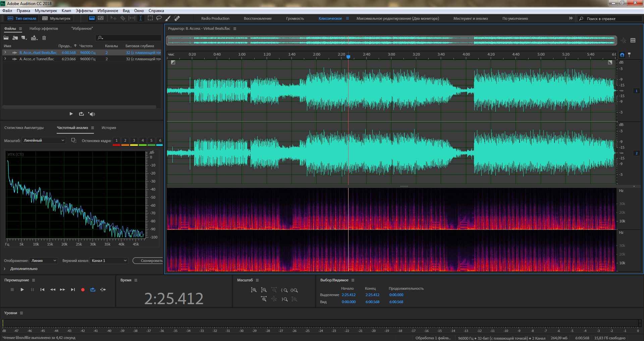The image size is (644, 341).
Task: Click the list view icon above waveform
Action: [633, 41]
